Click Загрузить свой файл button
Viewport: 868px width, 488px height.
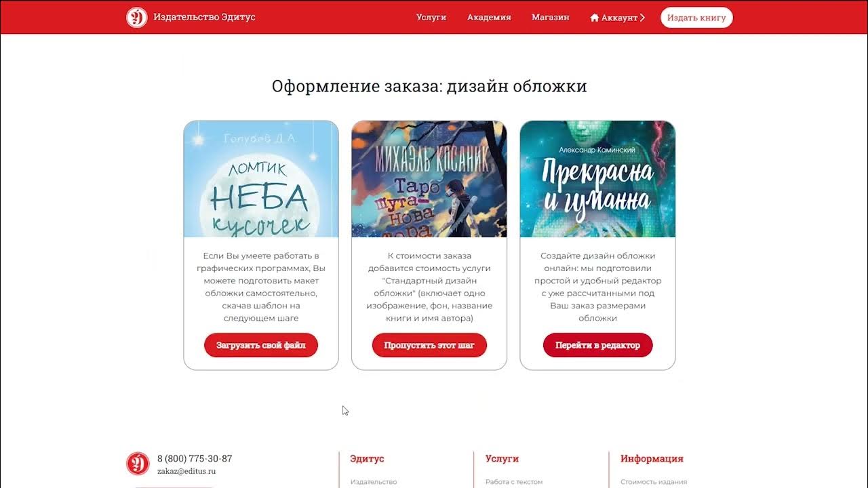(261, 345)
